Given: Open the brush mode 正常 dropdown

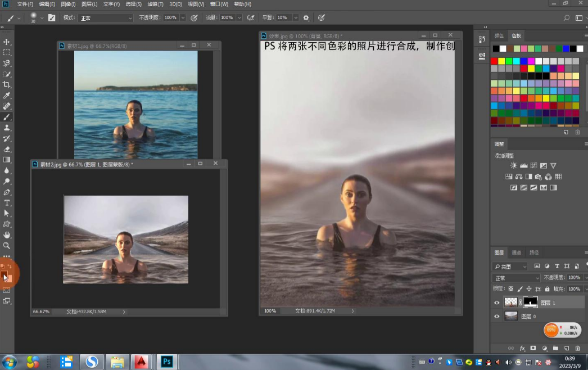Looking at the screenshot, I should 106,18.
